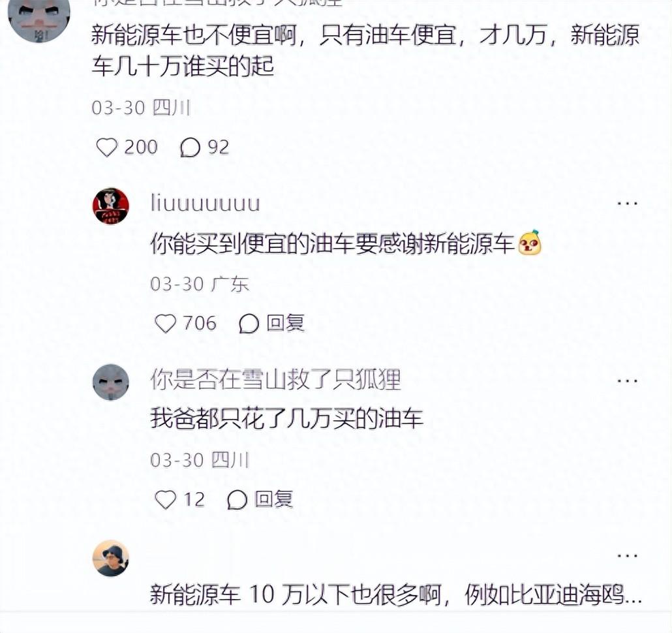Like liuuuuuuu's reply with 706 likes
The height and width of the screenshot is (633, 672).
click(165, 324)
